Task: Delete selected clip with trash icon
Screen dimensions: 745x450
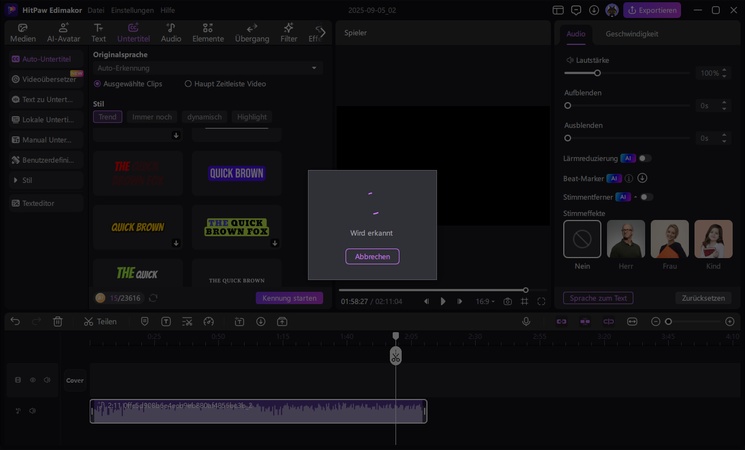Action: (58, 322)
